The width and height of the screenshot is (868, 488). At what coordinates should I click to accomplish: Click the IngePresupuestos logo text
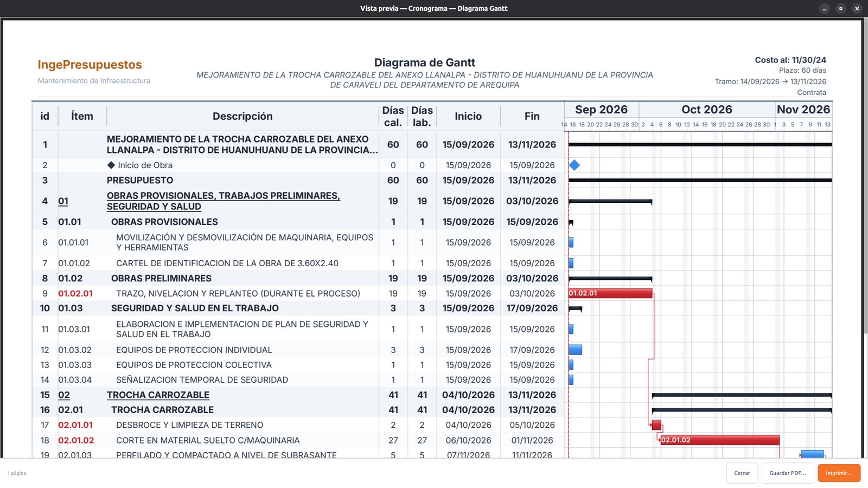click(90, 65)
